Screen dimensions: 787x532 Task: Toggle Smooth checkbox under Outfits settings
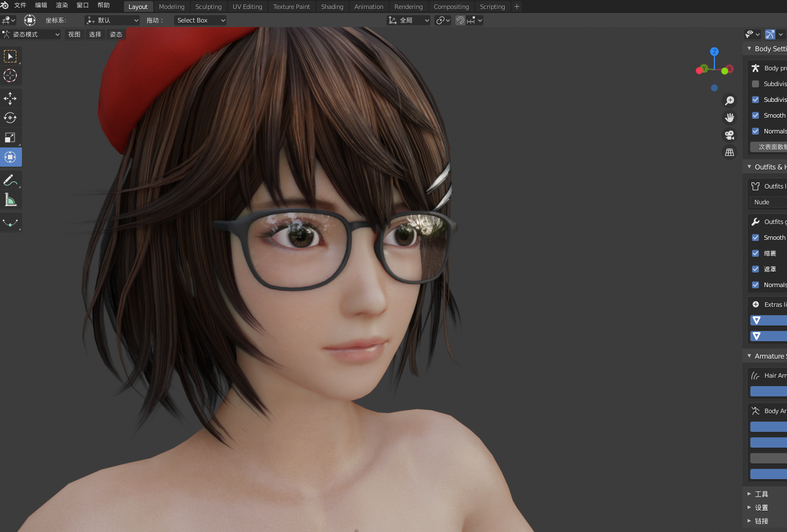click(x=755, y=238)
